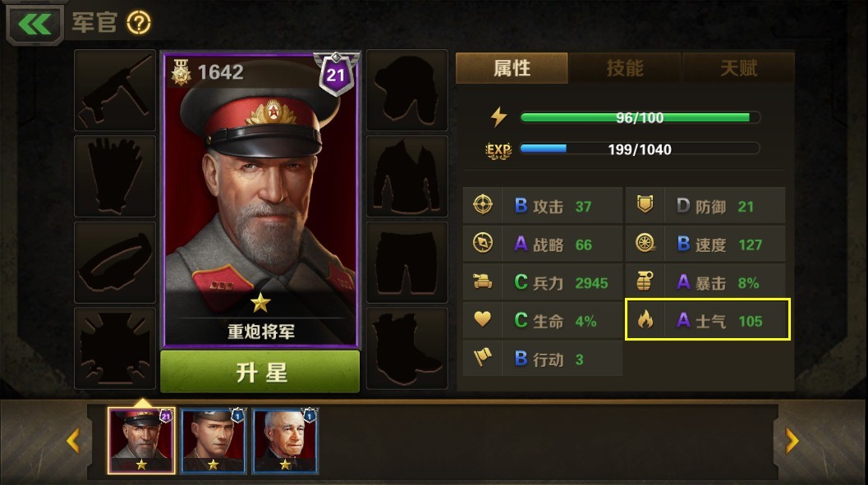Select the empty trousers equipment slot
Viewport: 868px width, 485px height.
(406, 263)
